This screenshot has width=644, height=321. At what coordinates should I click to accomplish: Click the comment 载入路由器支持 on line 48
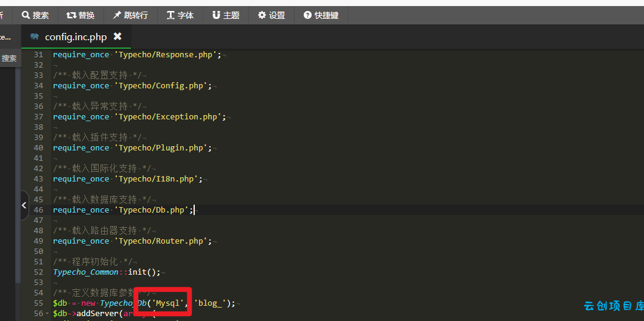pyautogui.click(x=104, y=230)
